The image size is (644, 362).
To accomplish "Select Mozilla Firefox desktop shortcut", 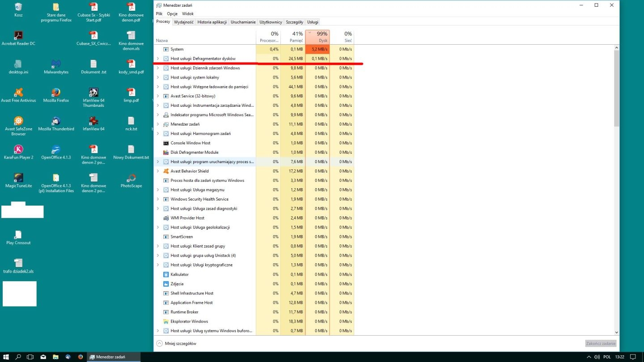I will click(56, 95).
